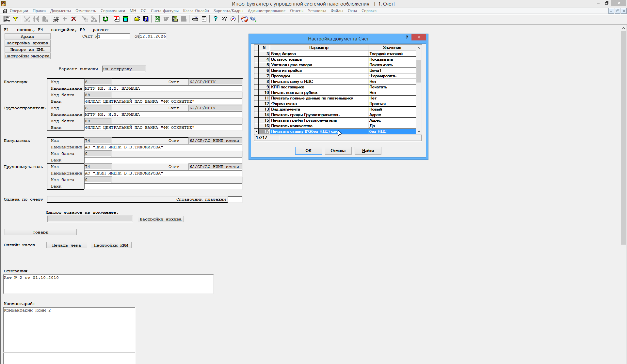Open the Отчеты menu
This screenshot has width=627, height=364.
297,11
